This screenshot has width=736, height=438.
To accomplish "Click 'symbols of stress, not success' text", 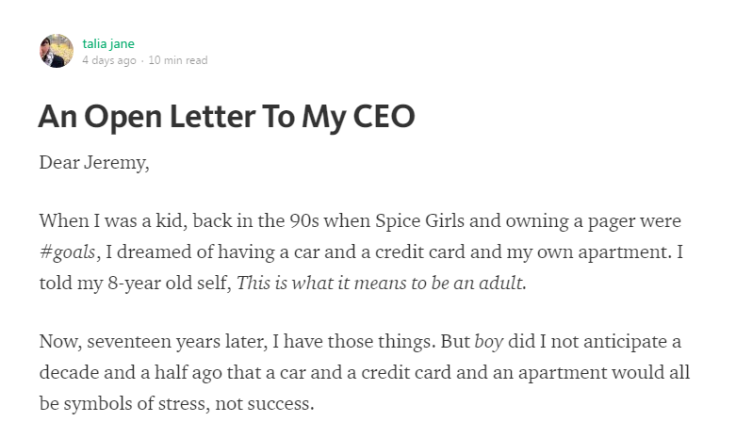I will tap(187, 404).
